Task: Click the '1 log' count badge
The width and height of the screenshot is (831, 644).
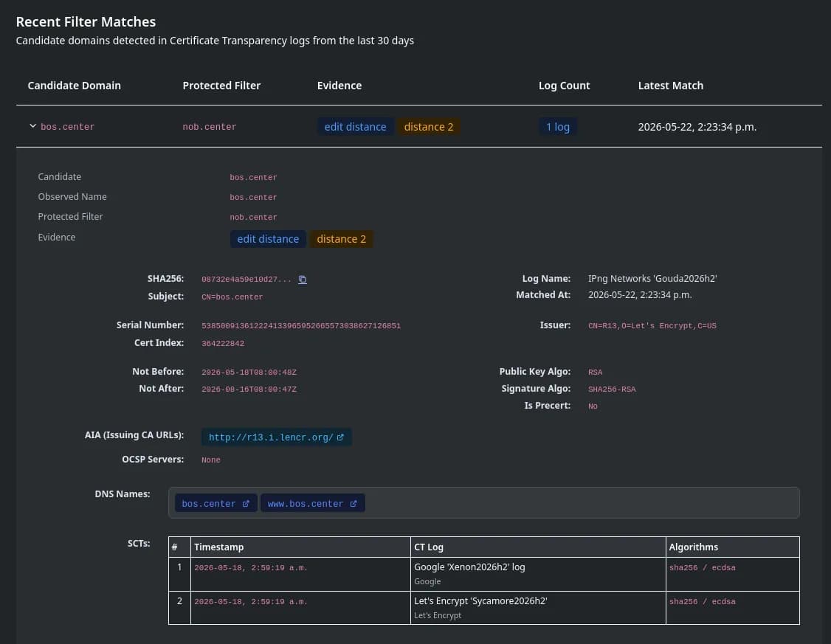Action: pyautogui.click(x=557, y=127)
